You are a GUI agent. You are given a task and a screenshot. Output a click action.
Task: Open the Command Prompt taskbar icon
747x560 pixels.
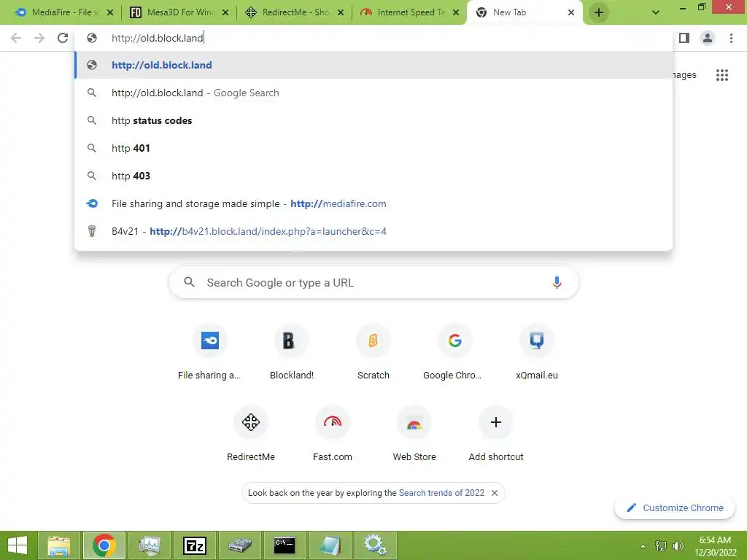pos(285,545)
